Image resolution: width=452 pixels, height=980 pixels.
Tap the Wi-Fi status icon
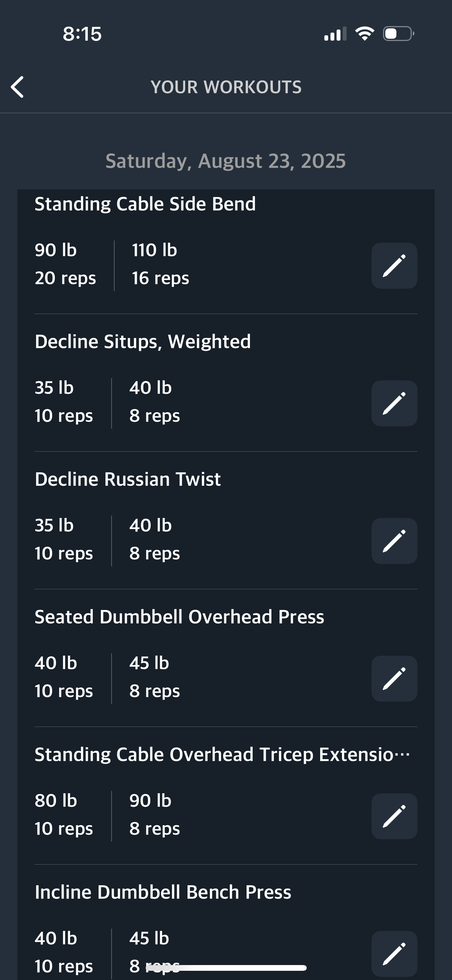coord(365,34)
